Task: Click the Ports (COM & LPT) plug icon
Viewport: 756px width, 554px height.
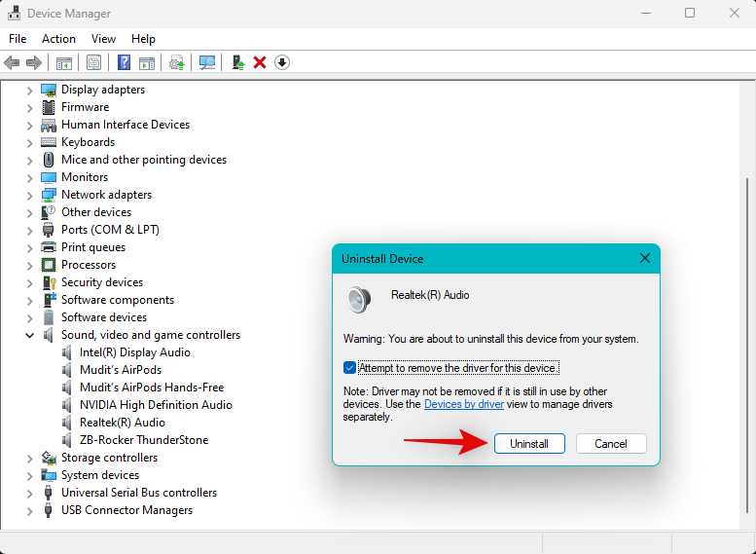Action: [49, 230]
